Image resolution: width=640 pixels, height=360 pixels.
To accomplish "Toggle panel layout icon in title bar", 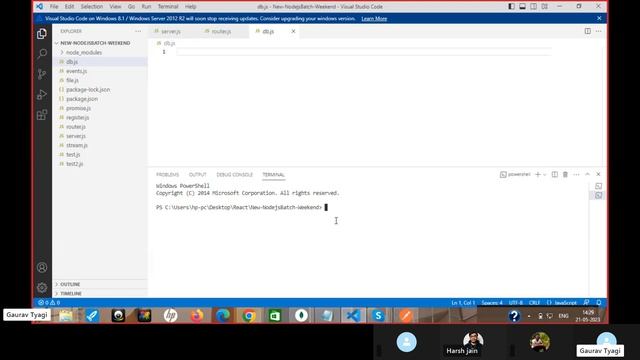I will point(522,7).
